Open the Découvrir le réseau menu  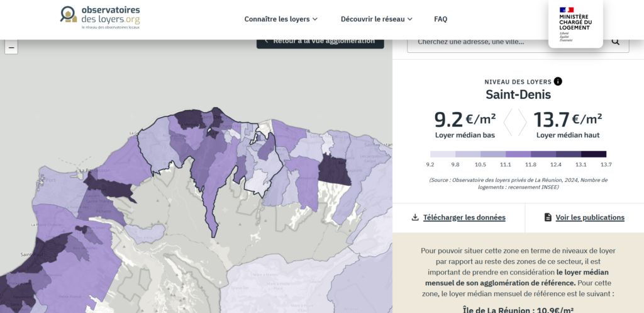click(x=372, y=19)
